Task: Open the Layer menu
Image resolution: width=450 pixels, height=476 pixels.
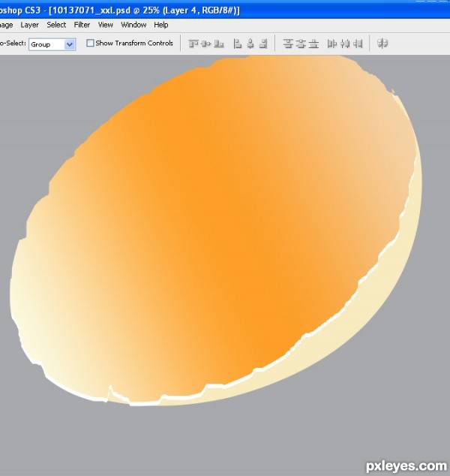Action: [29, 25]
